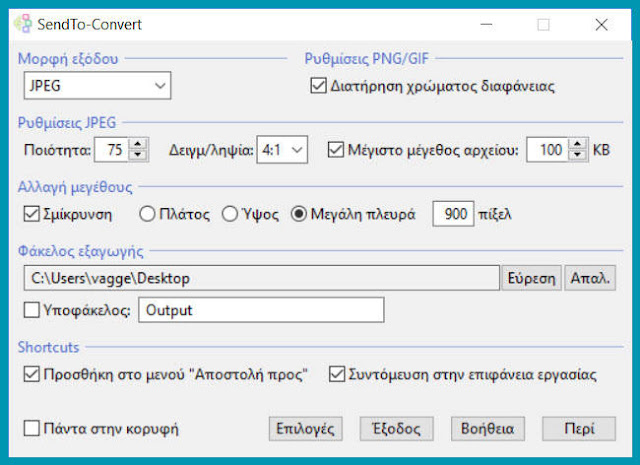Toggle Διατήρηση χρώματος διαφάνειας checkbox

pyautogui.click(x=318, y=86)
